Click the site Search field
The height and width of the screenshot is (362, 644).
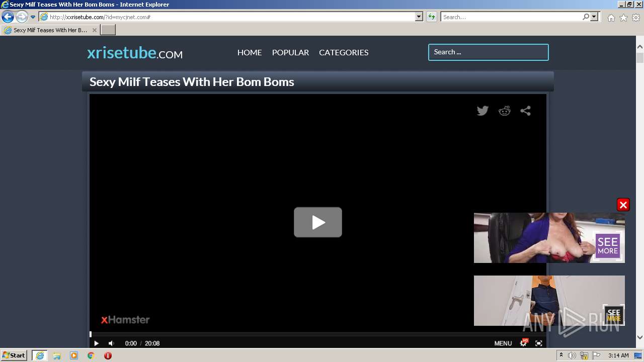(489, 52)
